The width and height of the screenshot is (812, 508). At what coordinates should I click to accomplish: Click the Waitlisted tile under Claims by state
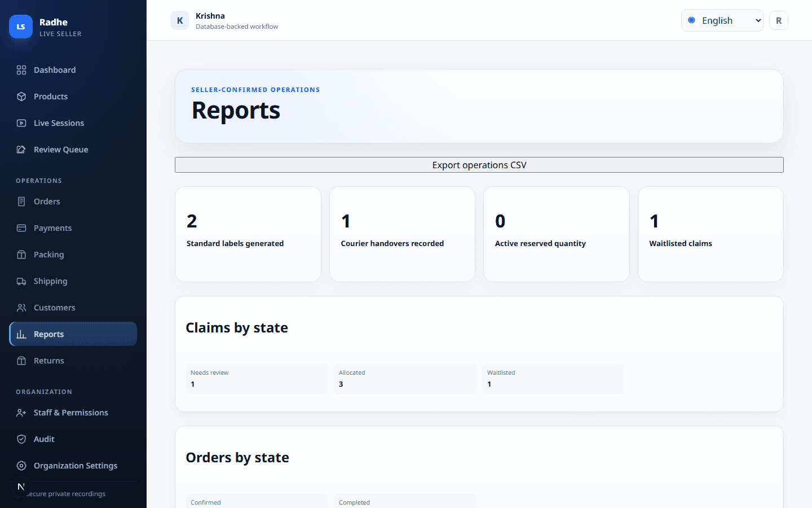(x=553, y=378)
